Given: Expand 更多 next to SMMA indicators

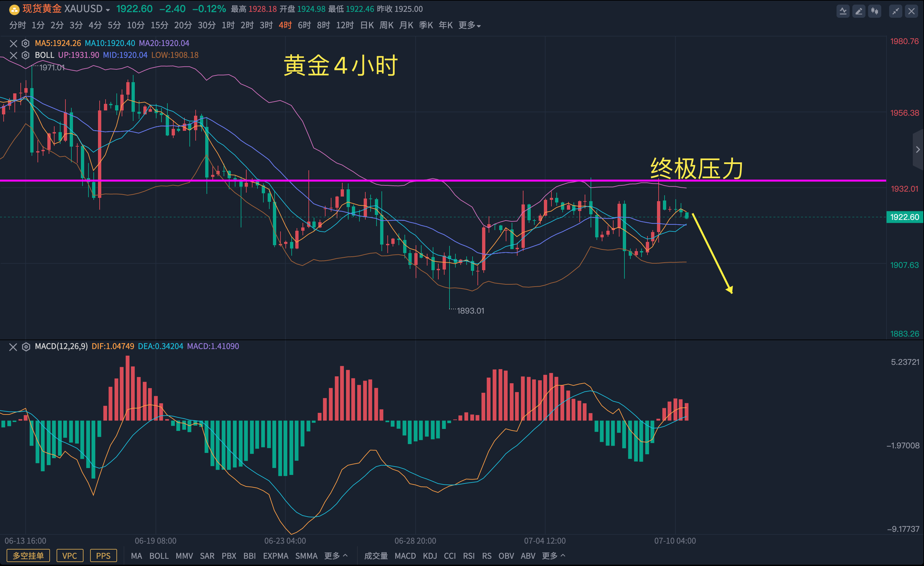Looking at the screenshot, I should (x=336, y=555).
